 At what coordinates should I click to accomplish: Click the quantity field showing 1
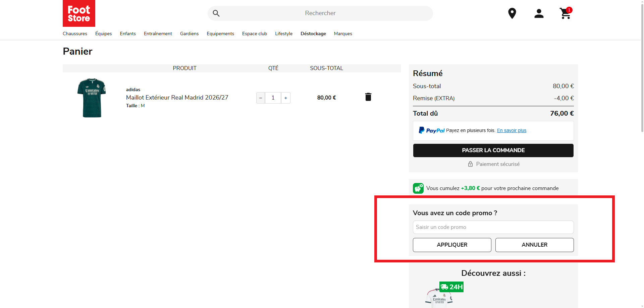[273, 98]
